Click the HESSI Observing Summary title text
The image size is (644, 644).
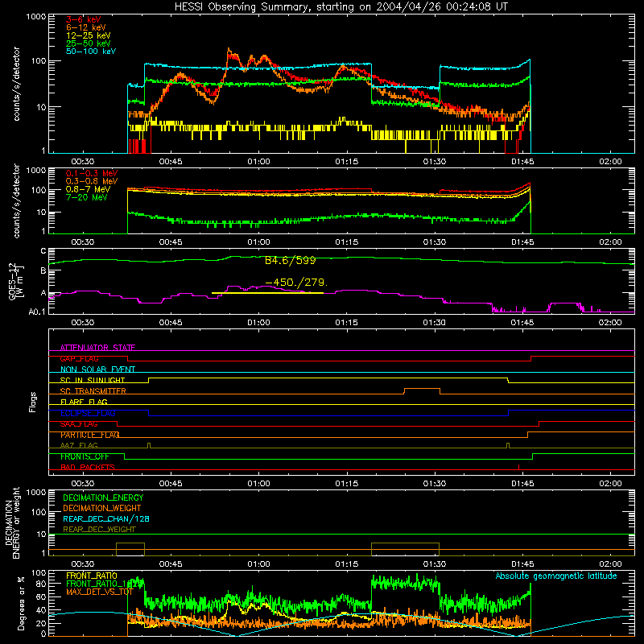pyautogui.click(x=341, y=7)
